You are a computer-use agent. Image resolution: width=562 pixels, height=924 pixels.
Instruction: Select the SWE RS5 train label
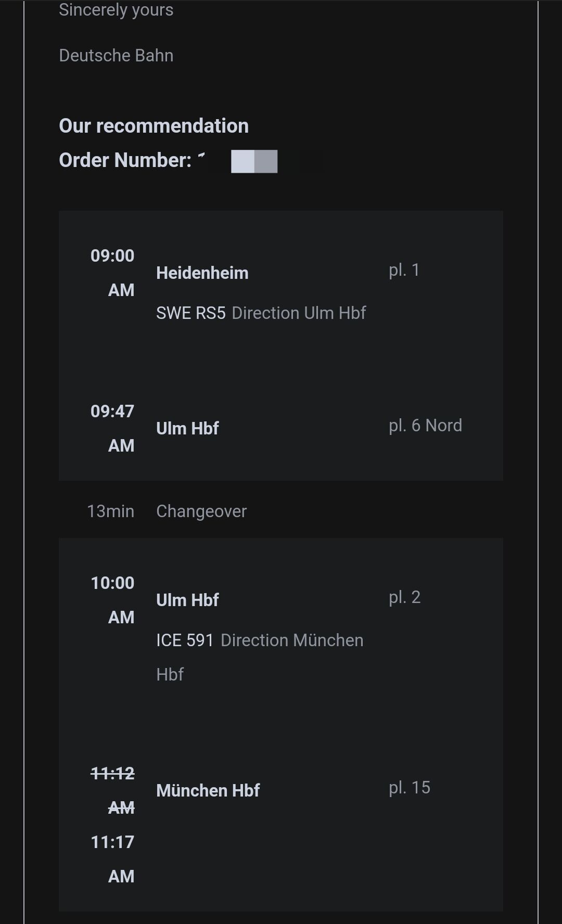190,313
